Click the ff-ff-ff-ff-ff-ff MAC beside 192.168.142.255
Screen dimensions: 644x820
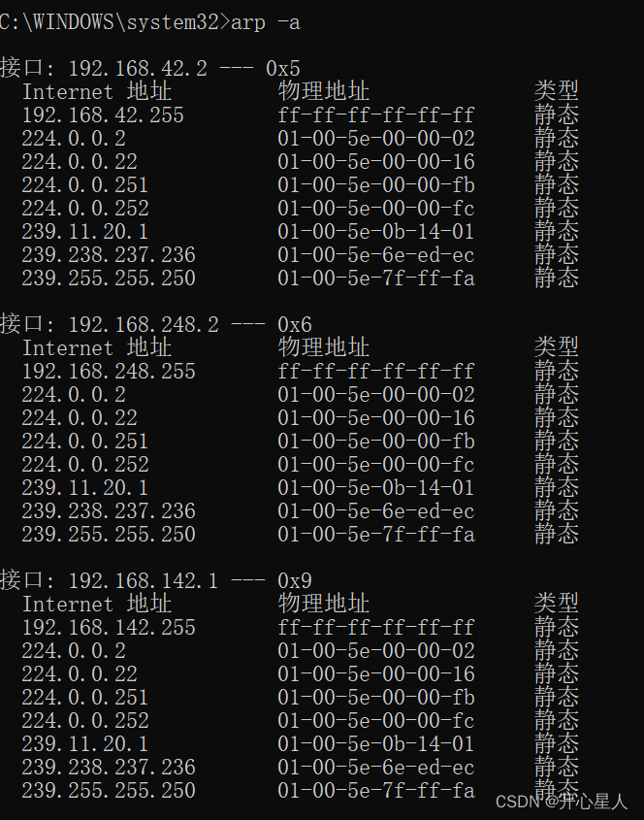tap(376, 628)
